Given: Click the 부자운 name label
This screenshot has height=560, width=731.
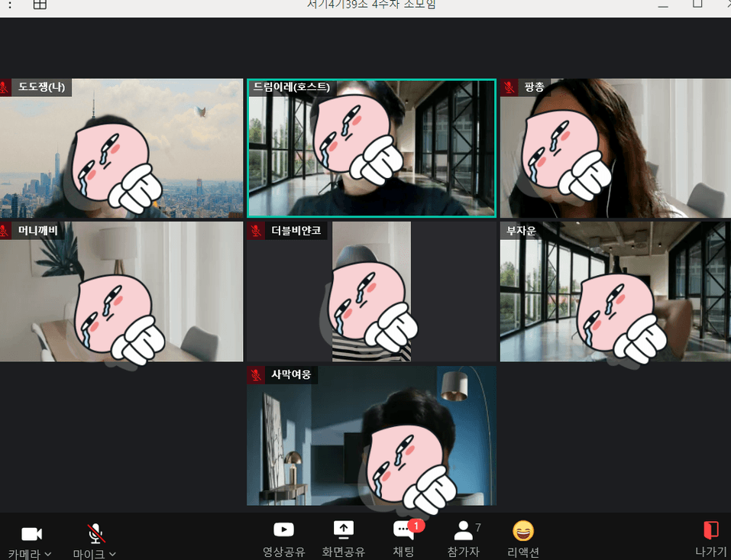Looking at the screenshot, I should tap(521, 231).
